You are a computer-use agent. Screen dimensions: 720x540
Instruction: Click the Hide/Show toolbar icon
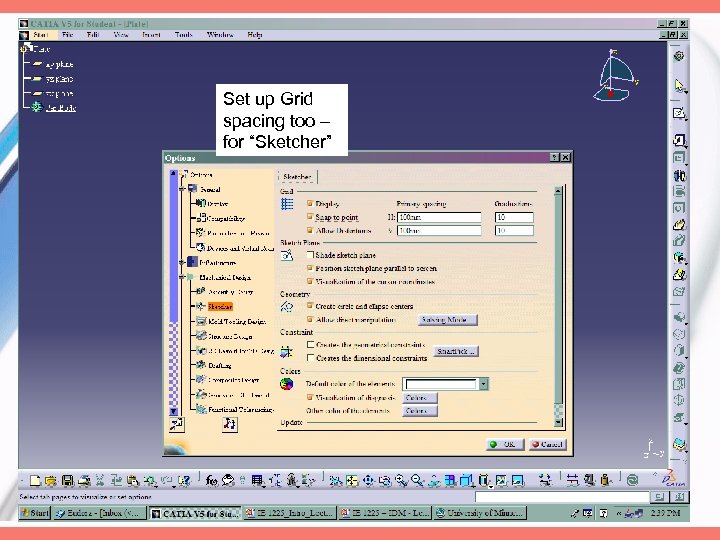point(501,480)
